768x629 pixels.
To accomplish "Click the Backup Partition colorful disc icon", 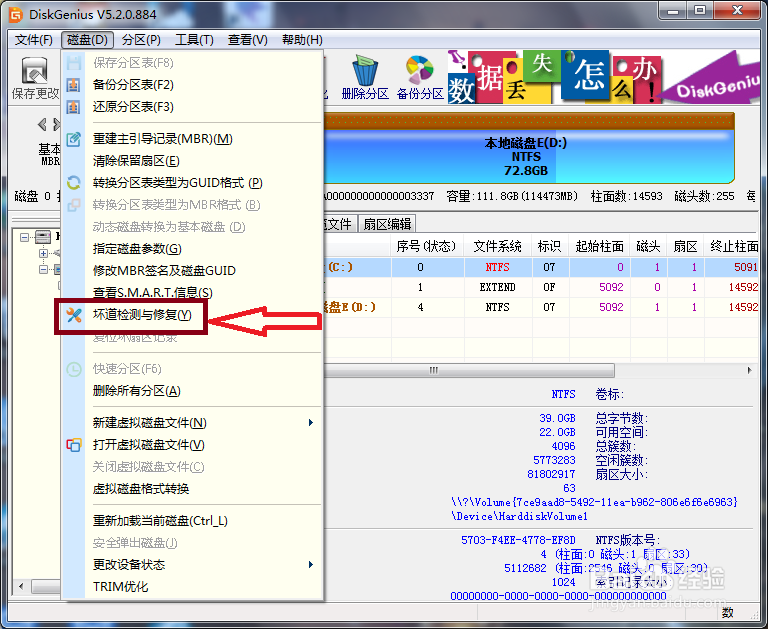I will click(420, 70).
